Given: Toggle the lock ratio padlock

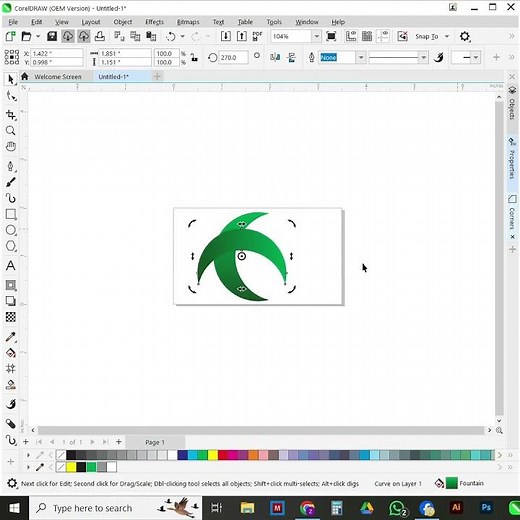Looking at the screenshot, I should [x=194, y=58].
